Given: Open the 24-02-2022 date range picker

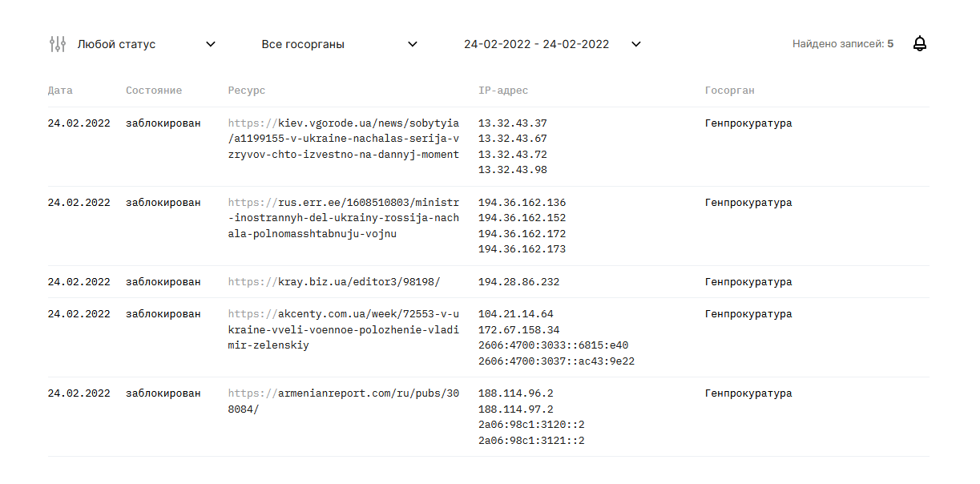Looking at the screenshot, I should coord(536,44).
